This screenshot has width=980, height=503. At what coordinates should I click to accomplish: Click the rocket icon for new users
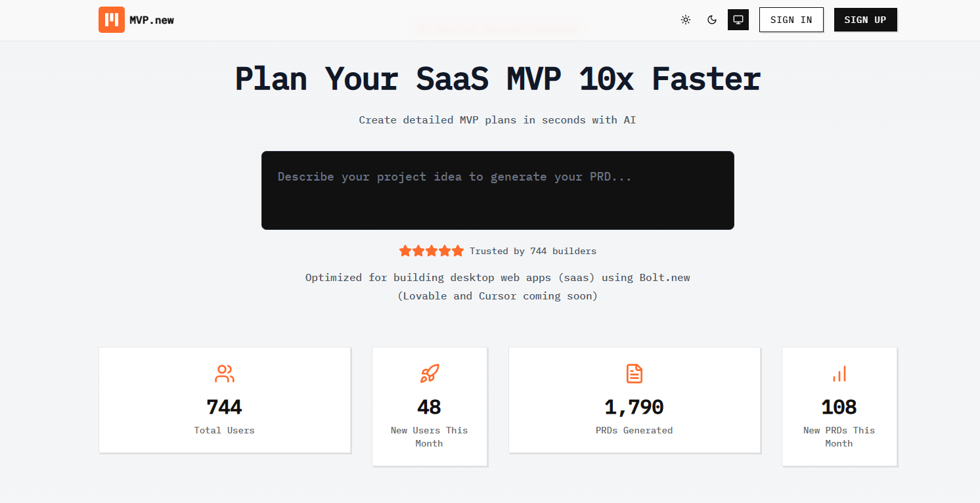(430, 374)
